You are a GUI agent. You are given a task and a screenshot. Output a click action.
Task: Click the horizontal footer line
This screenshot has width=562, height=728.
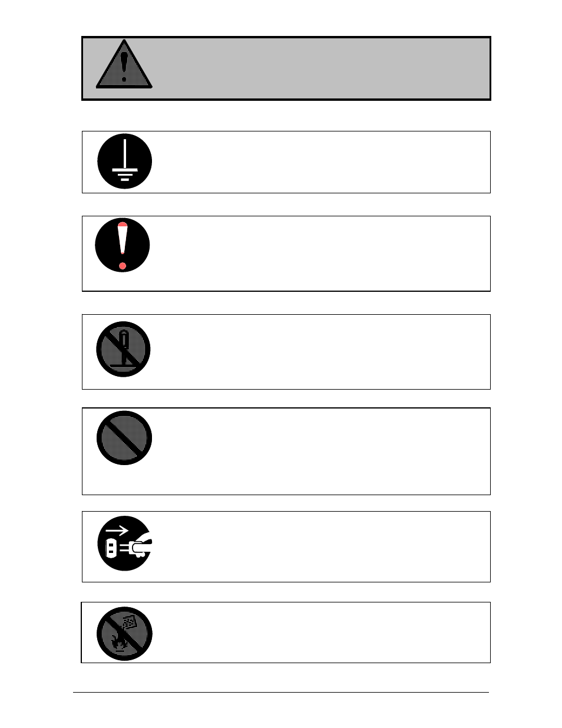tap(281, 692)
